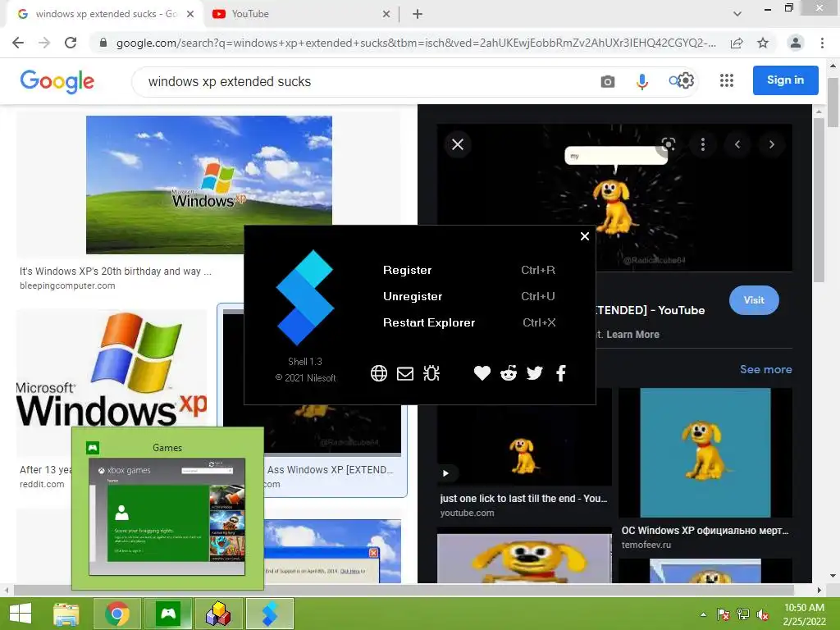Open the Chrome profile avatar
Screen dimensions: 840x630
796,43
